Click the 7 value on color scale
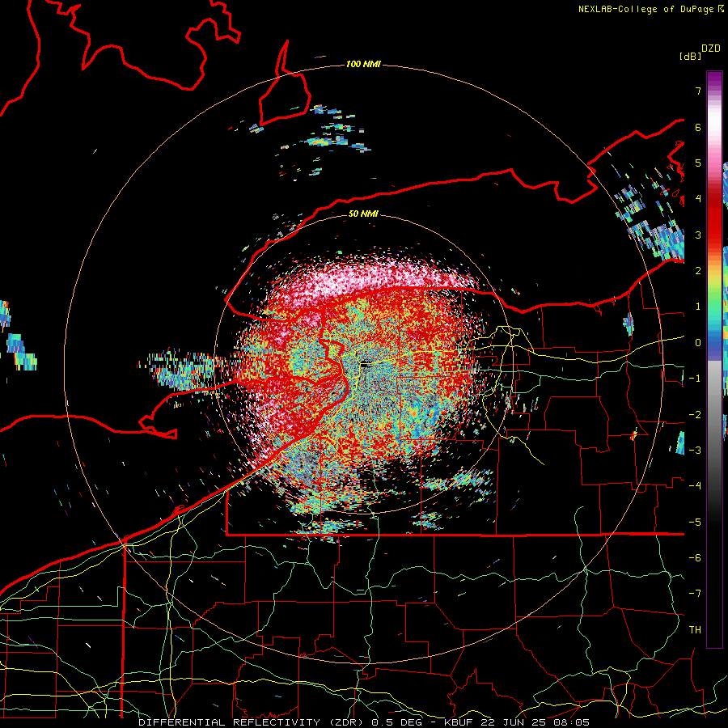728x728 pixels. tap(698, 91)
